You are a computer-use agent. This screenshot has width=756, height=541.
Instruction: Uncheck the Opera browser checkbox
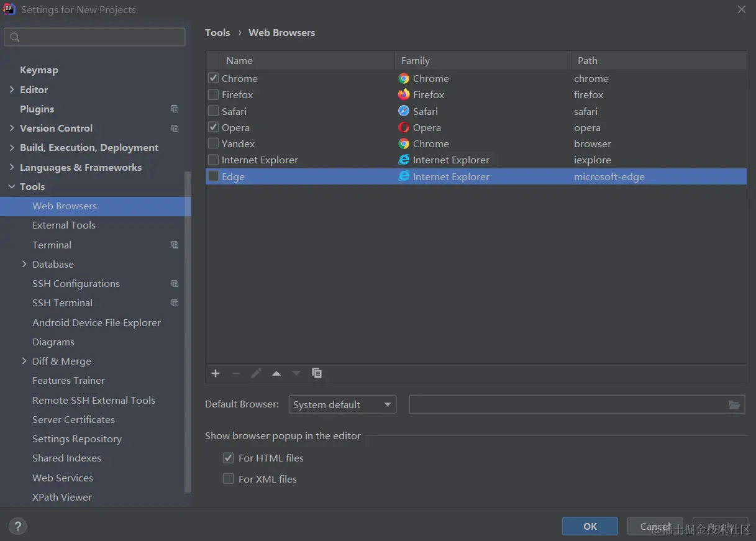pos(213,127)
